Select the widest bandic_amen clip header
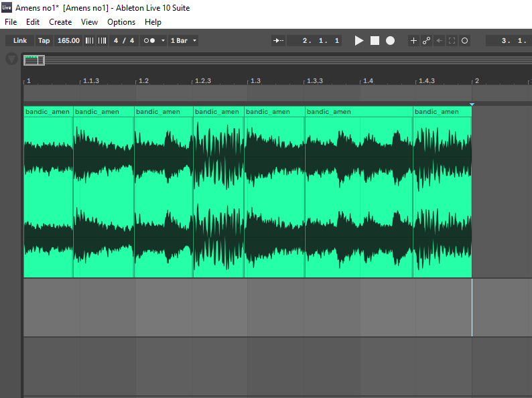This screenshot has width=532, height=398. click(358, 112)
